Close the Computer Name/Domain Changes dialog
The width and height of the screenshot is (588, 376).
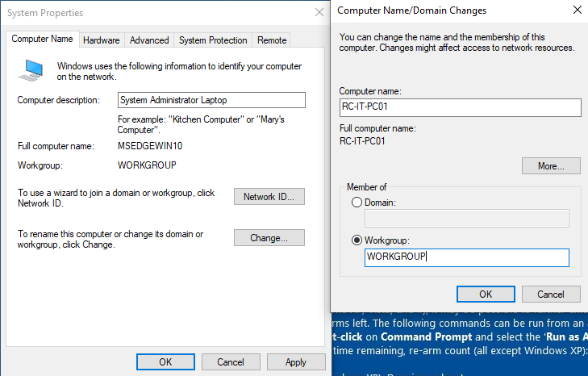pyautogui.click(x=578, y=10)
